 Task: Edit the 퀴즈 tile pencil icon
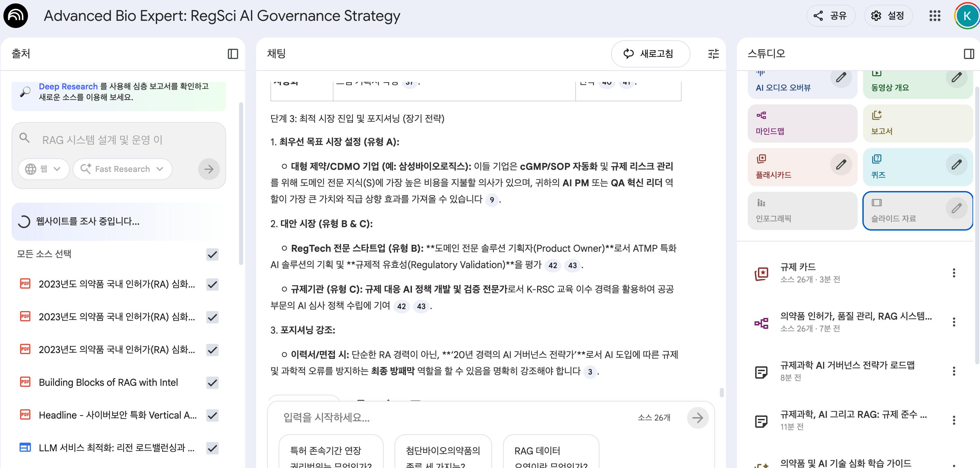click(x=956, y=165)
